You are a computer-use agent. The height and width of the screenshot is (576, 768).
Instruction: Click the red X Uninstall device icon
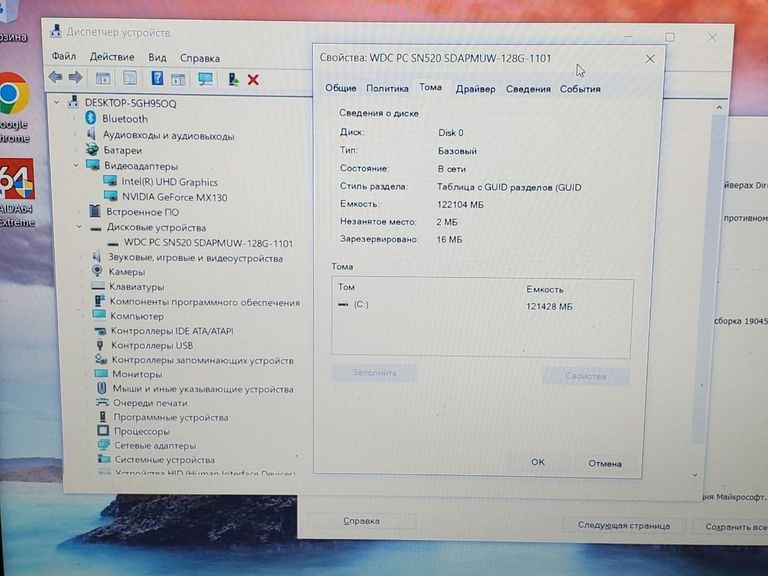(x=253, y=80)
